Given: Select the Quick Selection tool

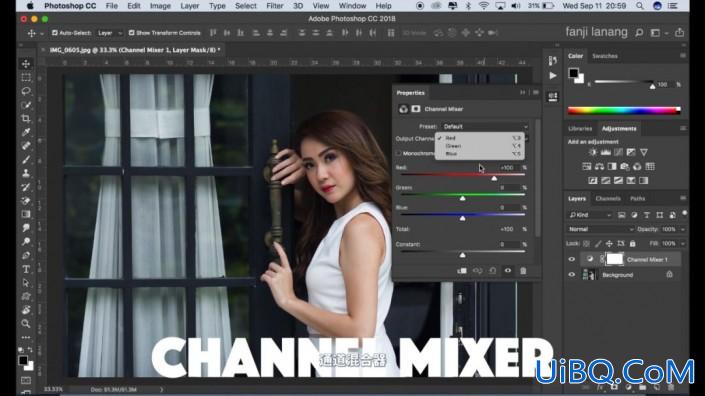Looking at the screenshot, I should click(x=26, y=105).
